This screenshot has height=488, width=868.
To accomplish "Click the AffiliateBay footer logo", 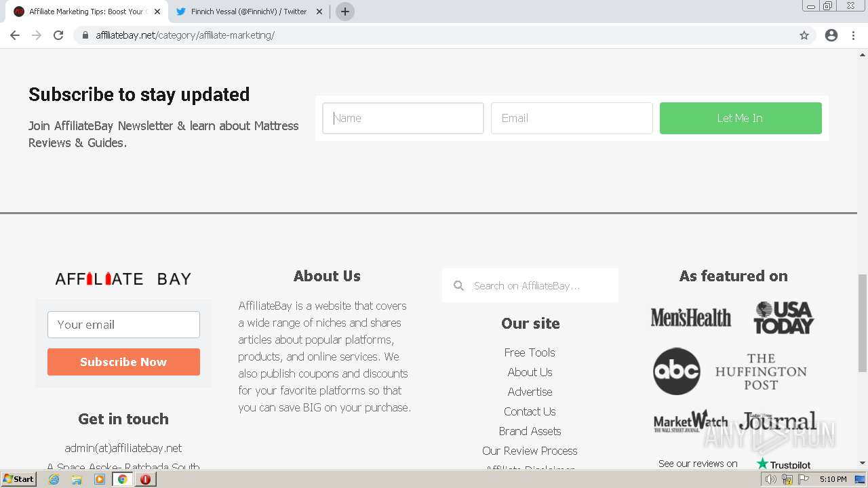I will [x=123, y=279].
